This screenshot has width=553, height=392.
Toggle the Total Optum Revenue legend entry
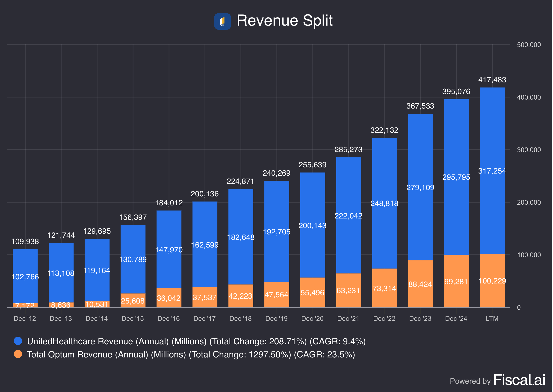(191, 354)
